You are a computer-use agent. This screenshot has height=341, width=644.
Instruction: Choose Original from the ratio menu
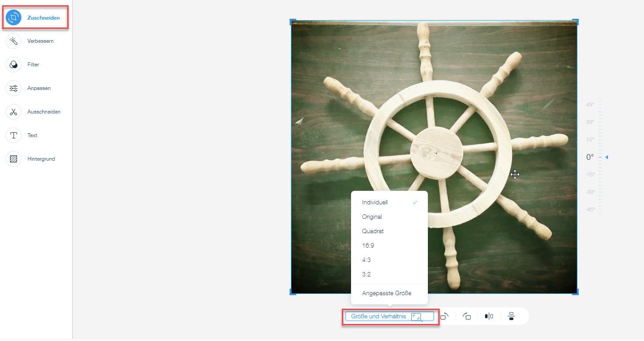[389, 217]
